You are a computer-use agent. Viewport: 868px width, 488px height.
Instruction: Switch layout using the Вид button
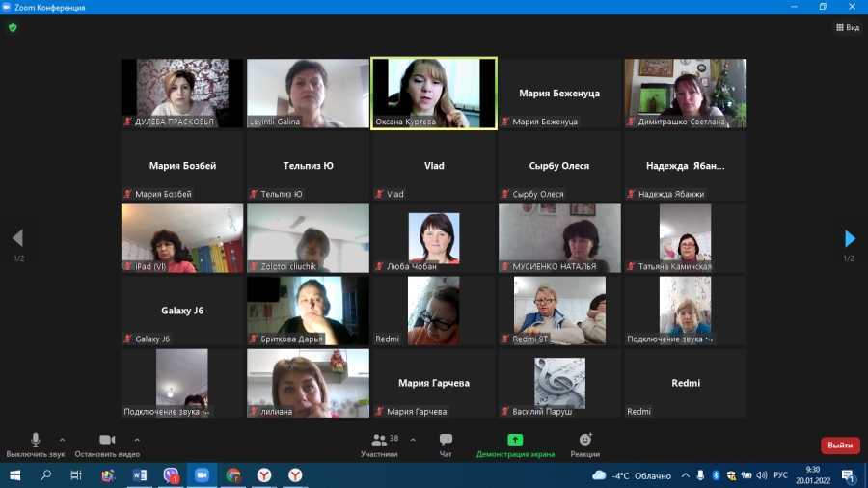[x=847, y=28]
